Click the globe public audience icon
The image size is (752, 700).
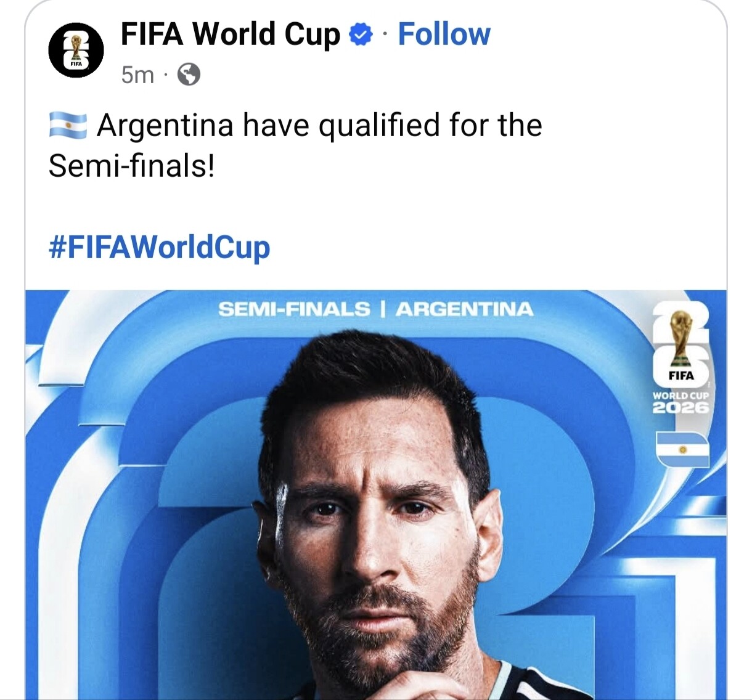click(x=189, y=75)
